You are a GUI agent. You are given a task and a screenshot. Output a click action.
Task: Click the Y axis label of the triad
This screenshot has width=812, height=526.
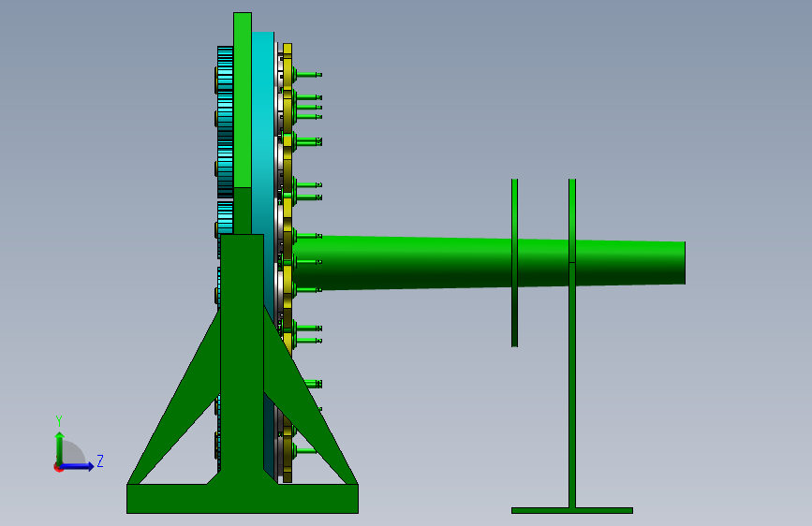(59, 421)
